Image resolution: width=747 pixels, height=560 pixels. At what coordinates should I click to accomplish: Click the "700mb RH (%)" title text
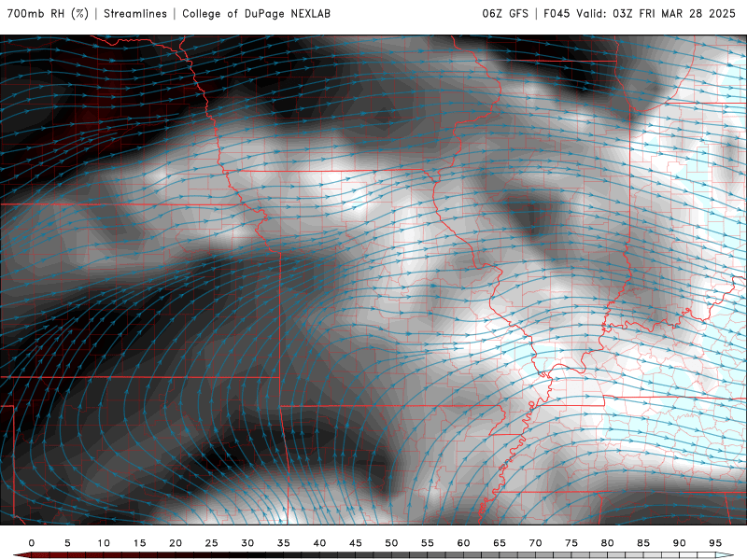click(x=49, y=14)
